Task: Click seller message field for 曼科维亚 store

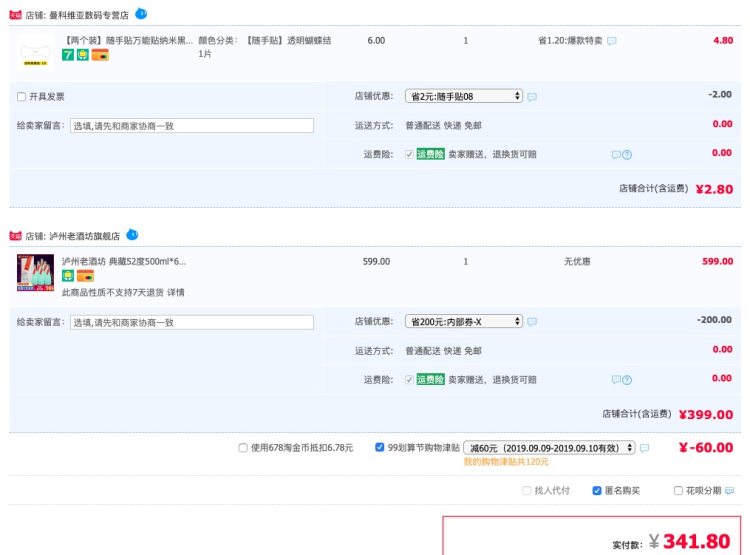Action: (192, 126)
